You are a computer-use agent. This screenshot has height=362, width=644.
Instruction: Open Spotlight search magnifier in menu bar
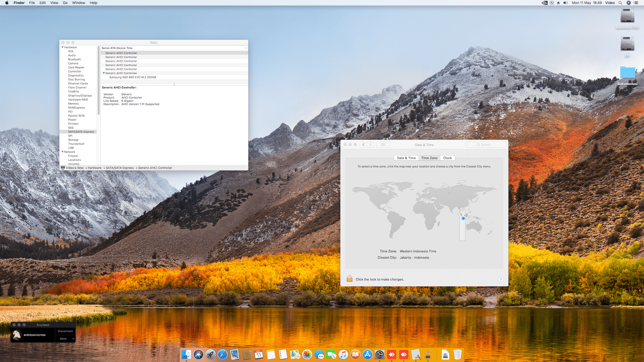tap(620, 3)
